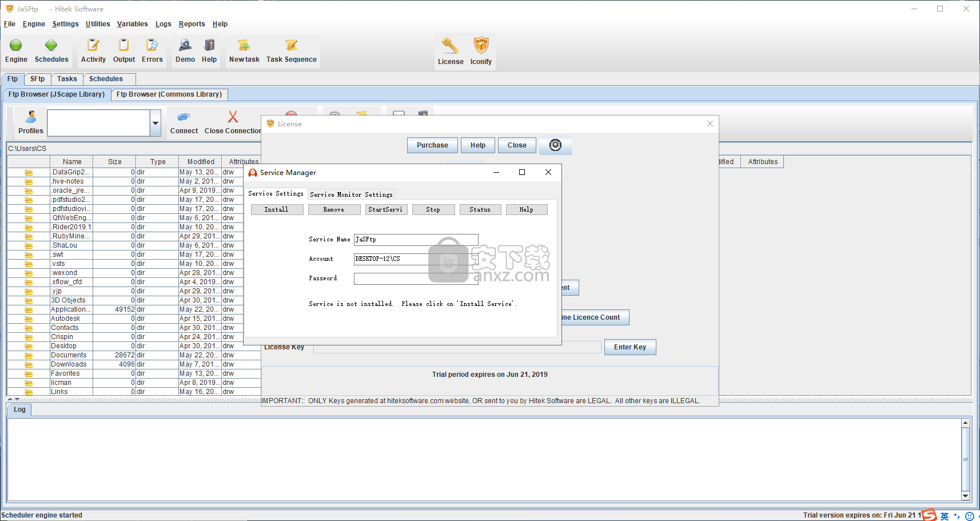Click the Engine toolbar icon

(16, 51)
